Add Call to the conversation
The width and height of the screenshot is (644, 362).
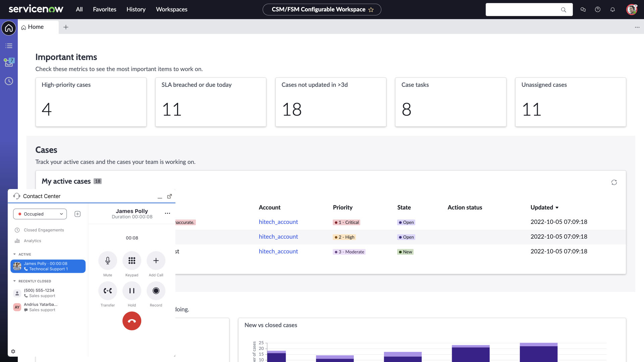tap(156, 261)
